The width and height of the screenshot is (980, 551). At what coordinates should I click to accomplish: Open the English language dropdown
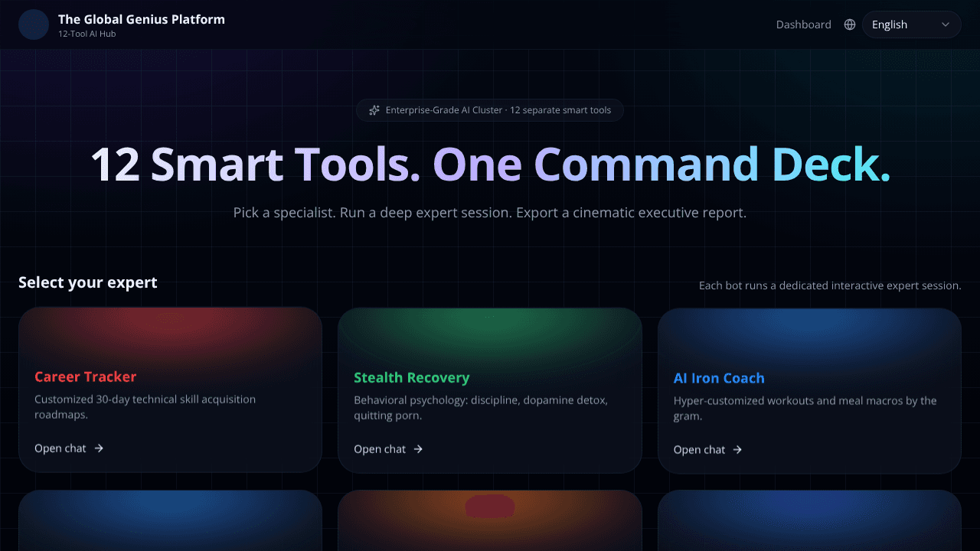coord(911,24)
